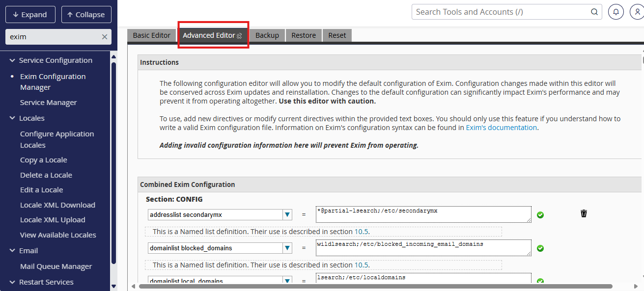The image size is (644, 291).
Task: Click the Expand button in sidebar
Action: tap(29, 15)
